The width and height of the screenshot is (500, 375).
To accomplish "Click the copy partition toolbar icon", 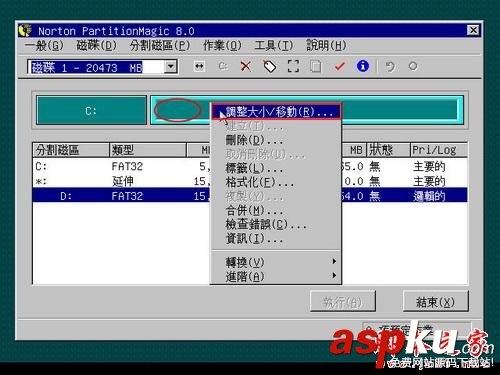I will coord(316,66).
